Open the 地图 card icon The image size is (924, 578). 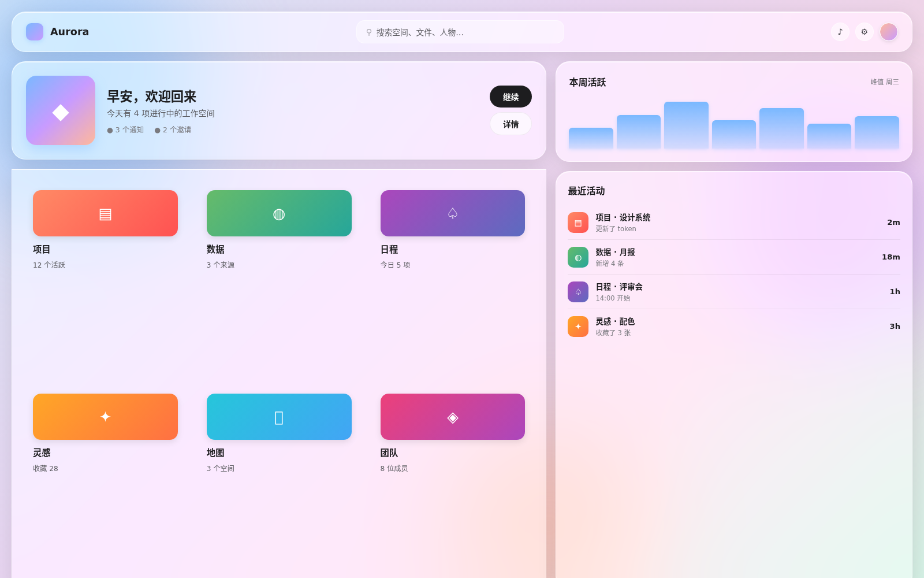pos(279,417)
